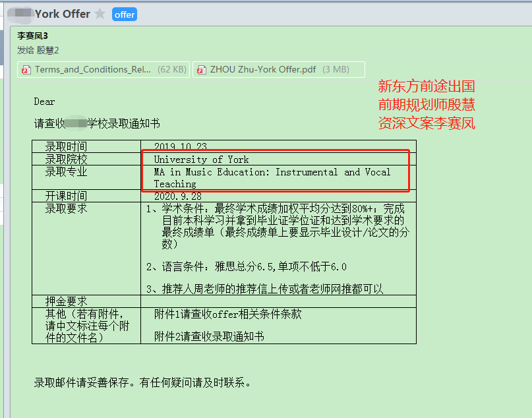
Task: Click the 附件2请查收录取通知书 line
Action: tap(209, 336)
